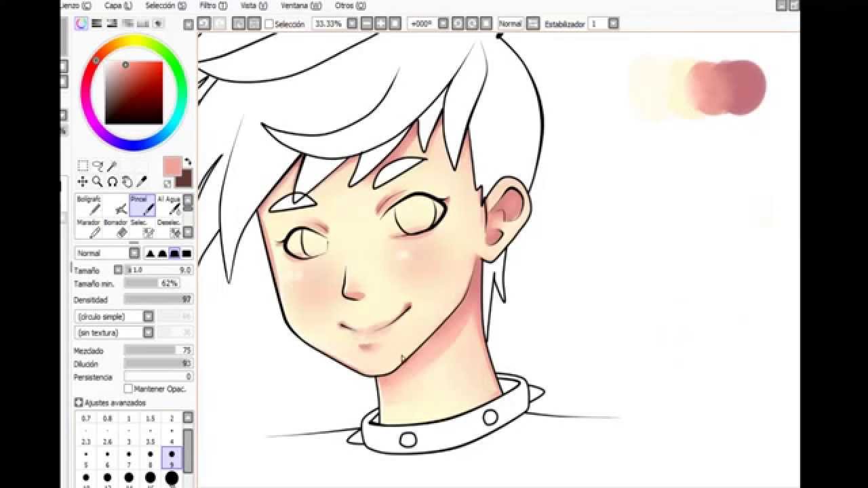The image size is (868, 488).
Task: Open the Normal drawing mode box in toolbar
Action: coord(511,24)
